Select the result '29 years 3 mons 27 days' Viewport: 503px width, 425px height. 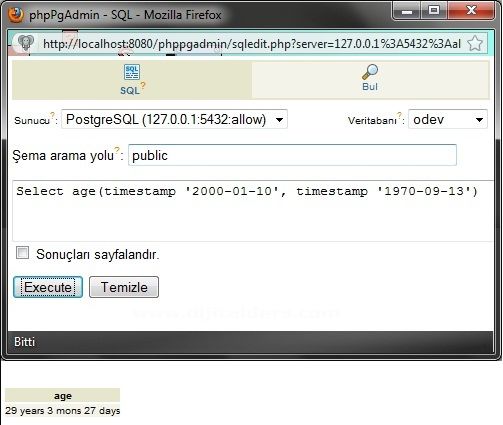pyautogui.click(x=63, y=410)
